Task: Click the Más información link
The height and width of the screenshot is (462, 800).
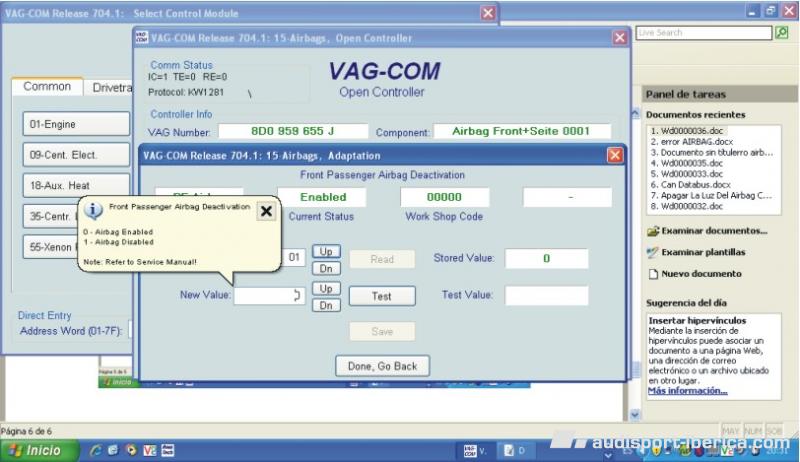Action: point(687,391)
